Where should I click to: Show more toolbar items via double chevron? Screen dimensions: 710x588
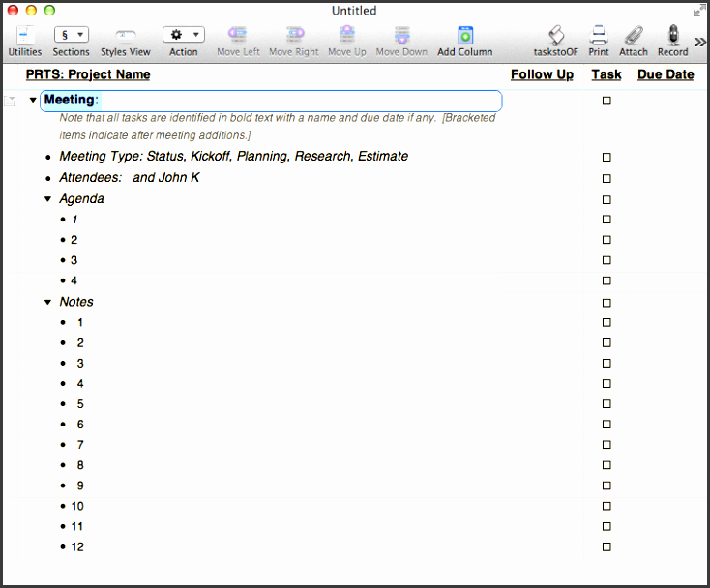(700, 43)
